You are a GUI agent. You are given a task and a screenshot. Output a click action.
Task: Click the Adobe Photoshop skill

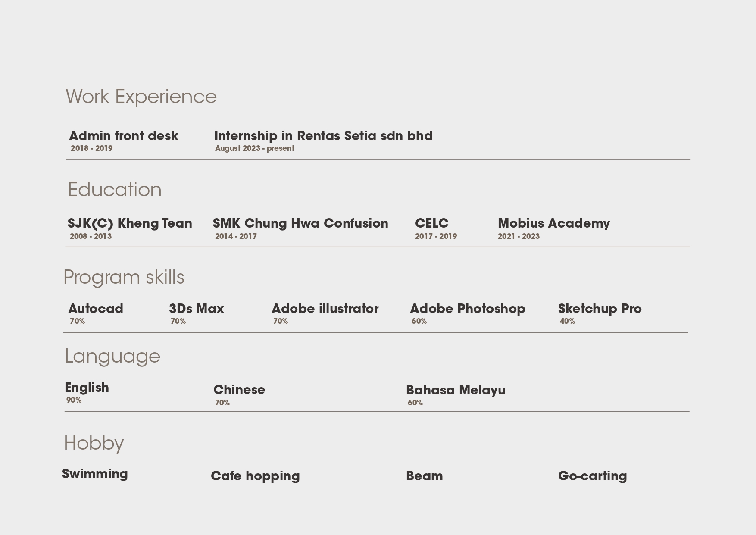[468, 309]
